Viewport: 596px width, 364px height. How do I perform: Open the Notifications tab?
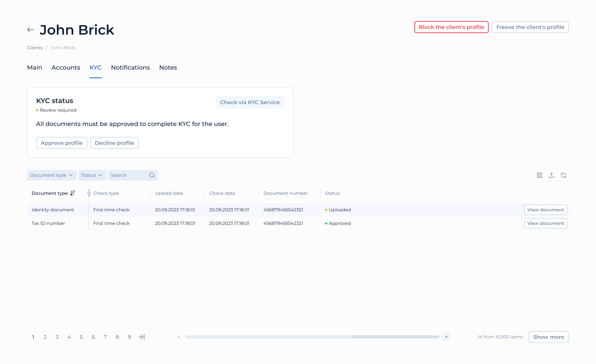pos(130,67)
